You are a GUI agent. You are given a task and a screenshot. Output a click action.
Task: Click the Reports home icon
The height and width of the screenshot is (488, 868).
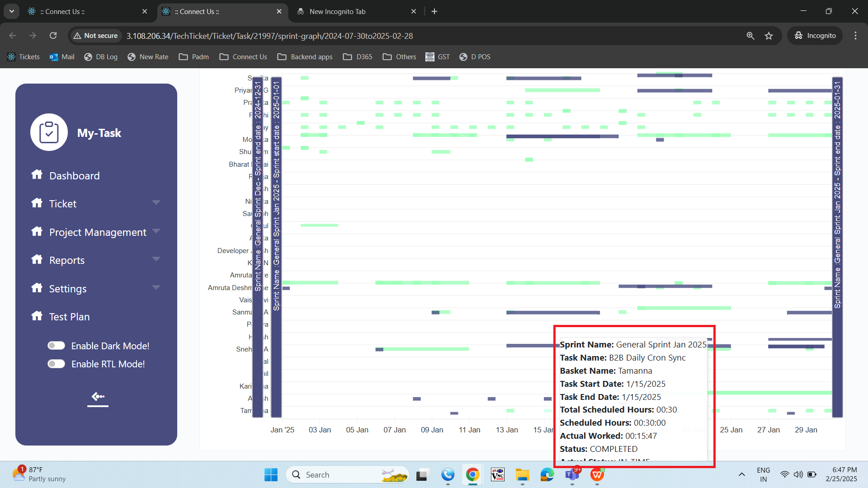tap(37, 259)
